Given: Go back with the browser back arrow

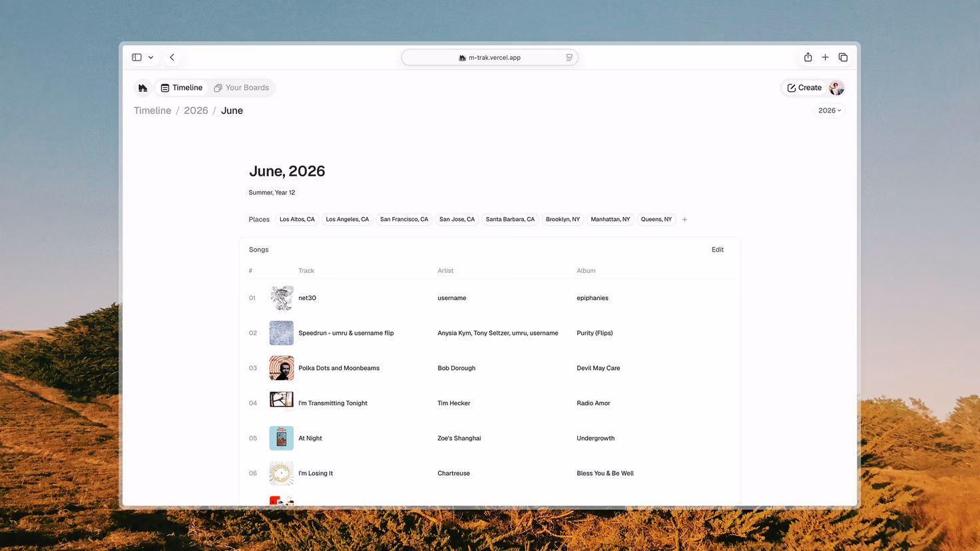Looking at the screenshot, I should point(172,57).
